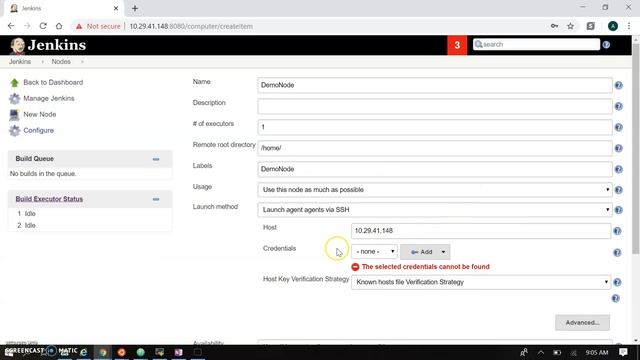640x360 pixels.
Task: Go back in browser history
Action: tap(11, 26)
